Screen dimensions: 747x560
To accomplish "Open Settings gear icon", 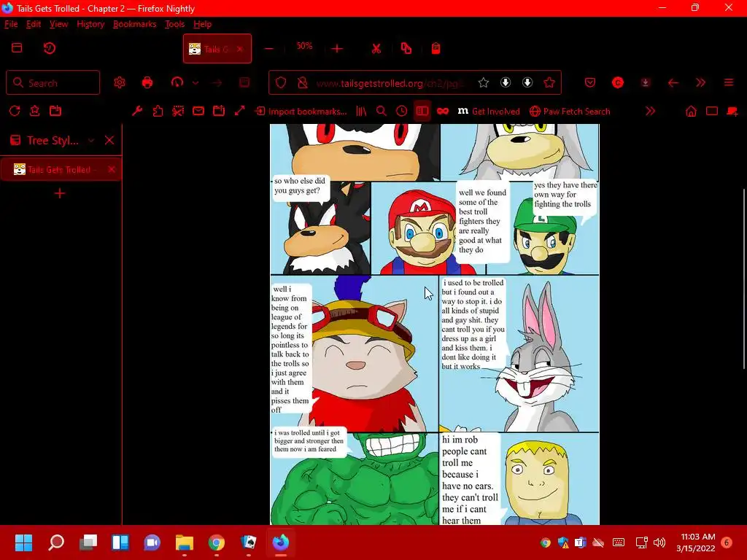I will [120, 83].
